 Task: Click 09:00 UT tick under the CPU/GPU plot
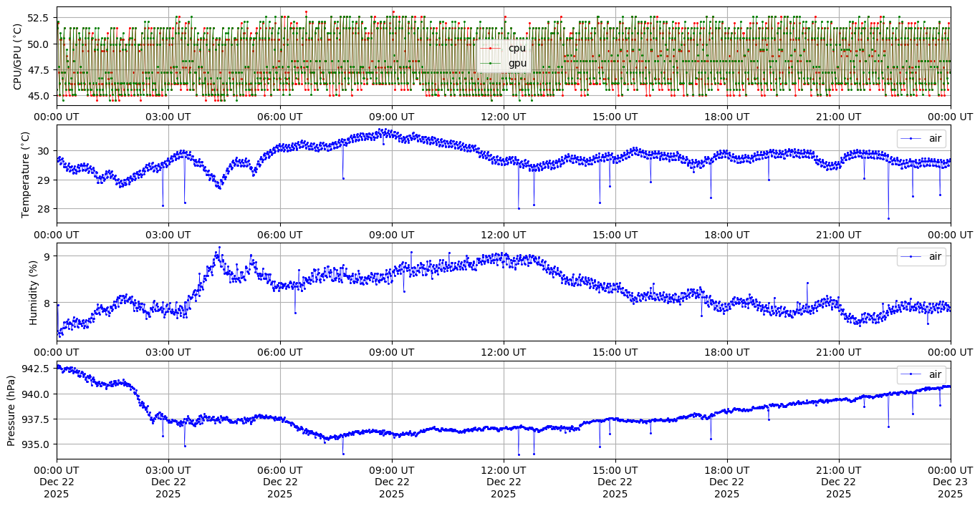point(392,116)
